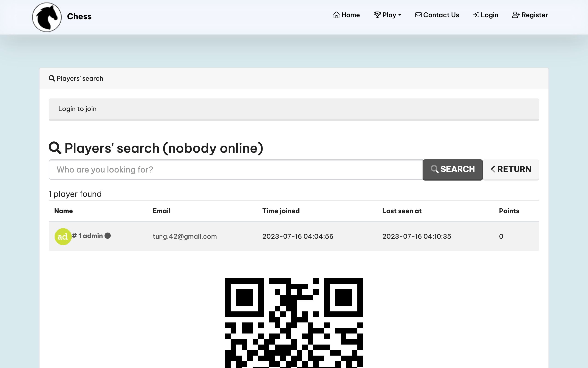Click the green 'ad' avatar
Image resolution: width=588 pixels, height=368 pixels.
63,236
